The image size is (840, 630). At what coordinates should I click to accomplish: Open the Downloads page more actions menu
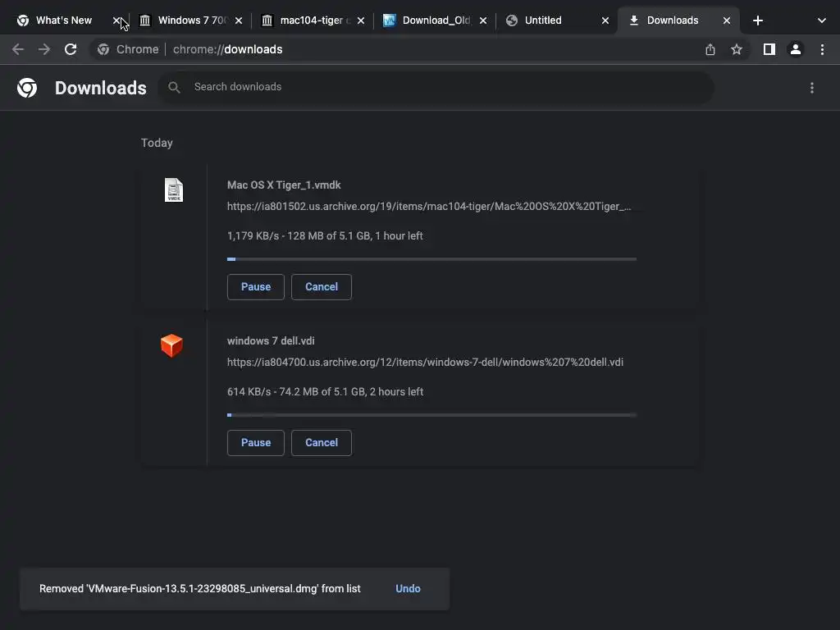(812, 88)
